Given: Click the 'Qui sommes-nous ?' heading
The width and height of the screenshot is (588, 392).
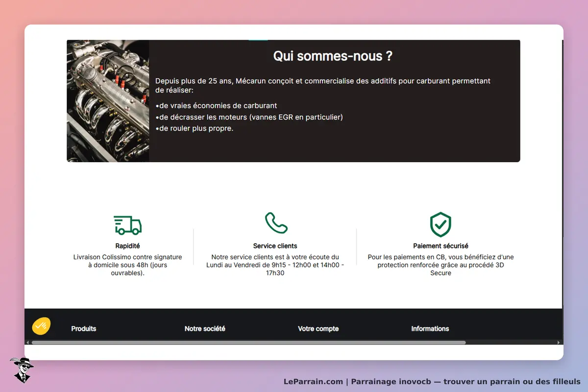Looking at the screenshot, I should click(333, 56).
